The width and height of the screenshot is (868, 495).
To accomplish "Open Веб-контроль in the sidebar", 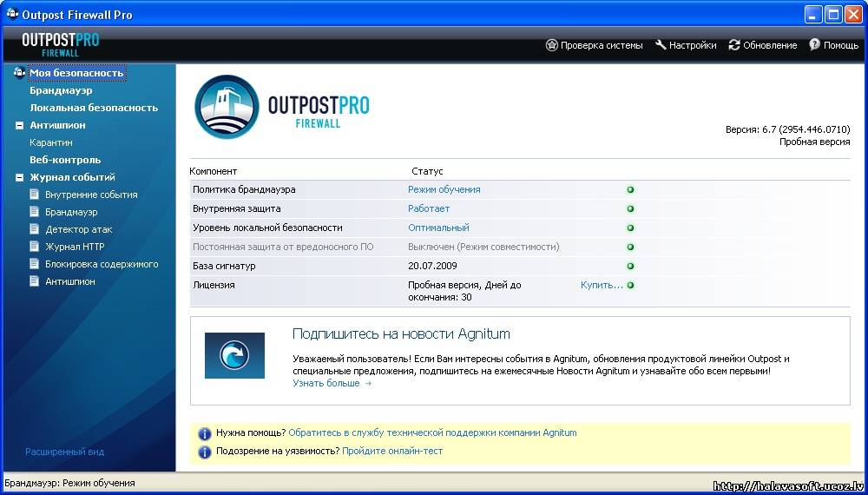I will click(x=65, y=160).
